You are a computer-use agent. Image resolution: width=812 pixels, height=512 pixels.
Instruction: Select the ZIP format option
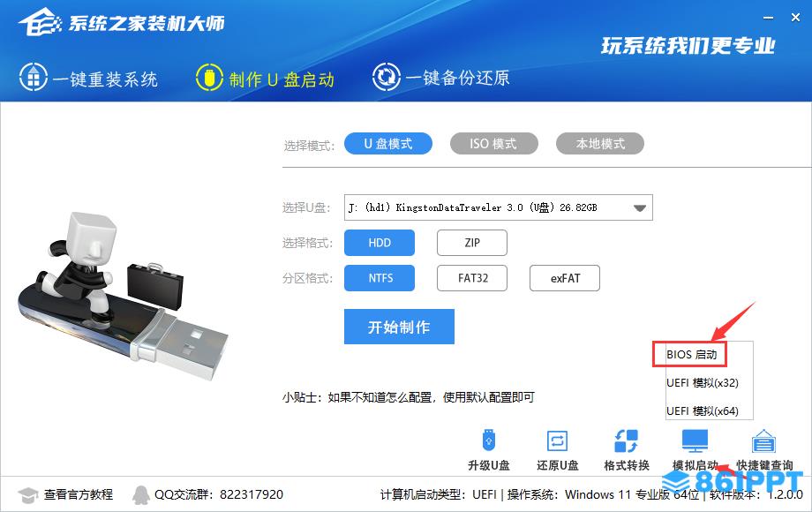472,243
